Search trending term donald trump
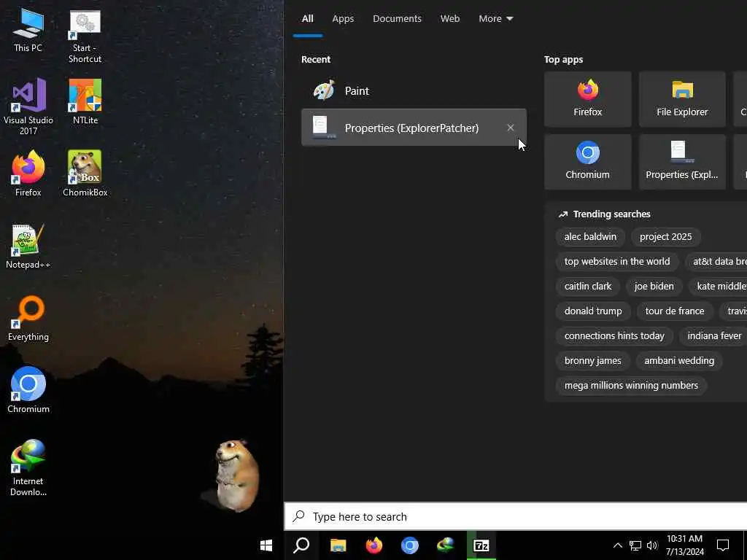747x560 pixels. pos(593,311)
